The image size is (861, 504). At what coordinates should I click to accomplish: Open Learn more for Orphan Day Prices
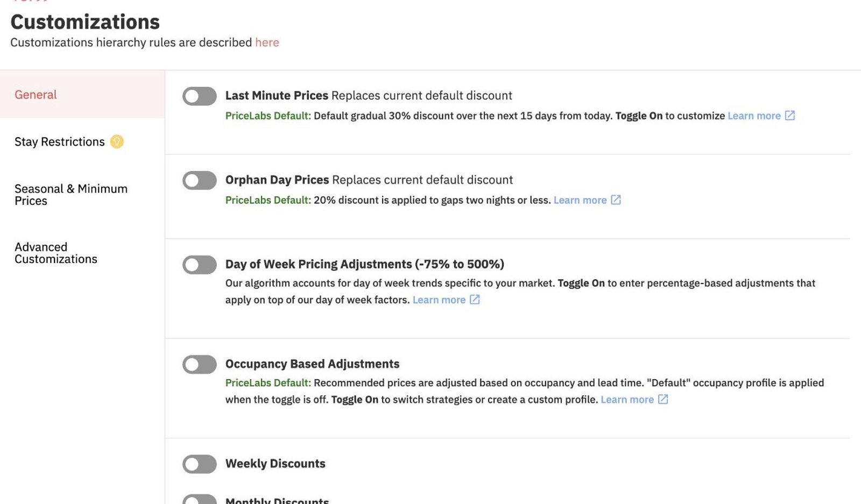tap(580, 200)
